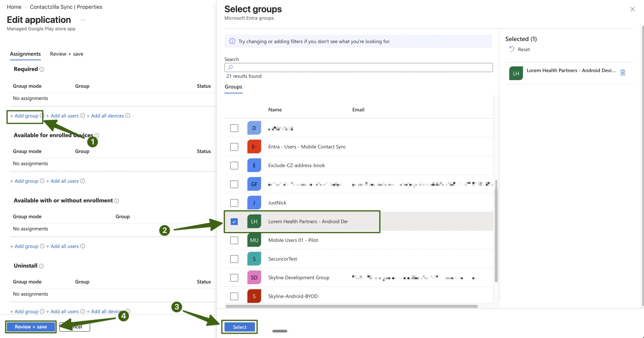Screen dimensions: 644x338
Task: Click the group search input field
Action: pyautogui.click(x=359, y=68)
